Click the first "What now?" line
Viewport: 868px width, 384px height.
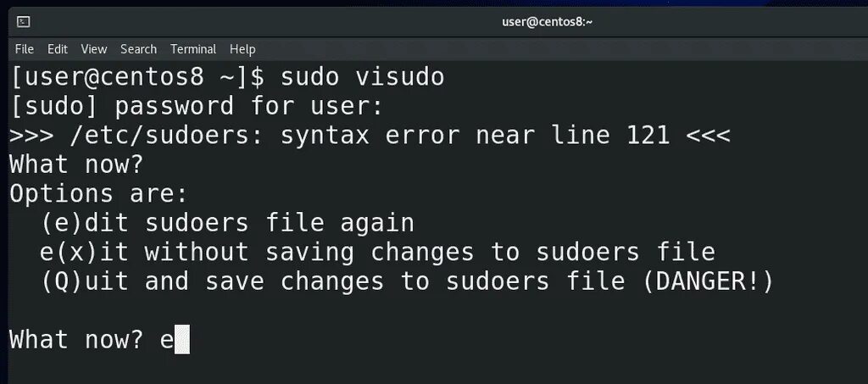pos(76,164)
